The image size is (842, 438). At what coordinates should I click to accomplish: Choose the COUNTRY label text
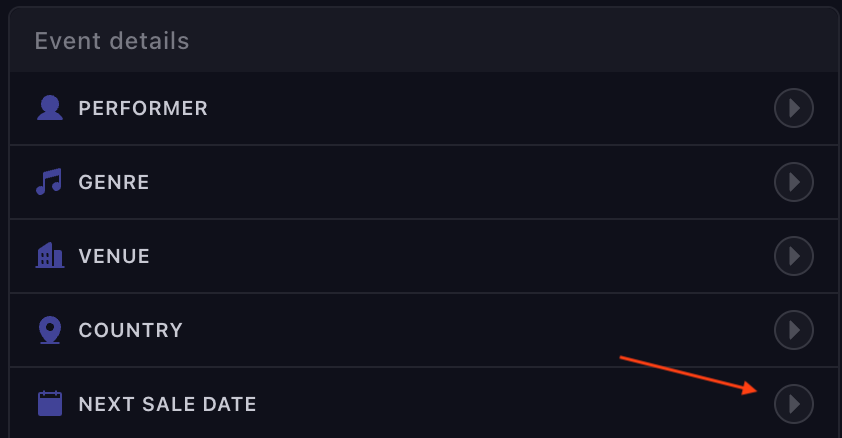131,330
